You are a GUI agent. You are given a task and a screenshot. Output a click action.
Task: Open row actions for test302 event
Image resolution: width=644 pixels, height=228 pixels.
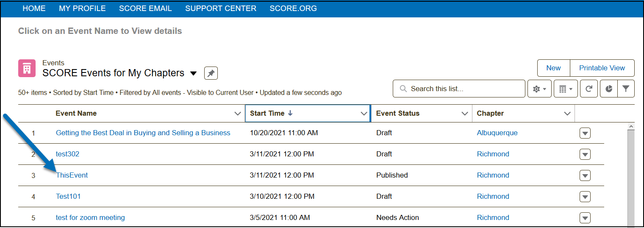click(x=585, y=154)
